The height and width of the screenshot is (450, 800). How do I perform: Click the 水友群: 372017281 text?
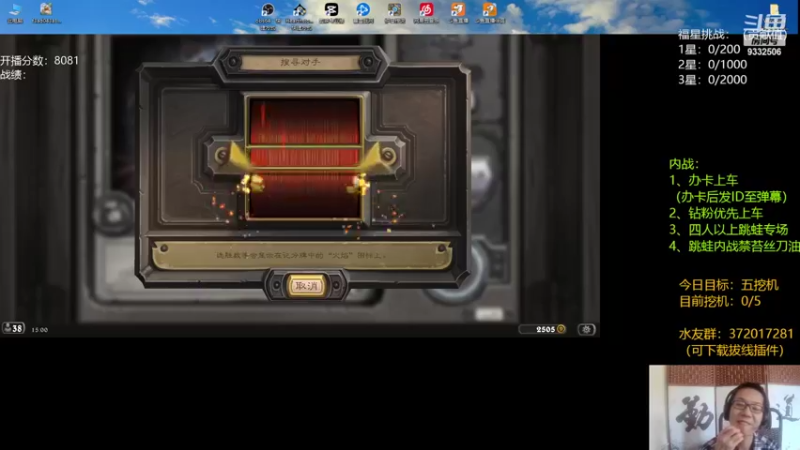click(736, 334)
